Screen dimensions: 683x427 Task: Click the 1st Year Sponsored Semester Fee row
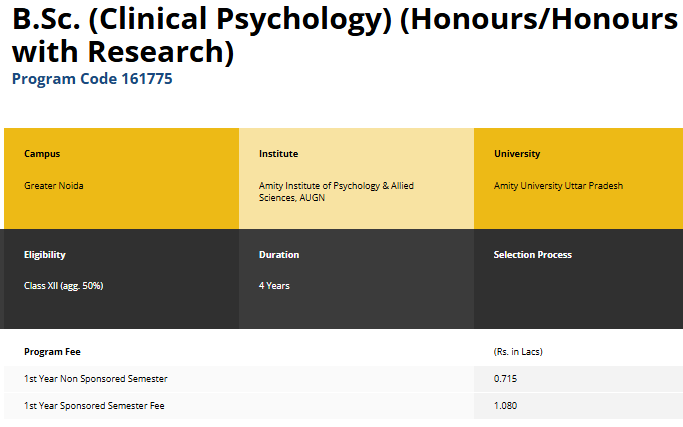[343, 406]
